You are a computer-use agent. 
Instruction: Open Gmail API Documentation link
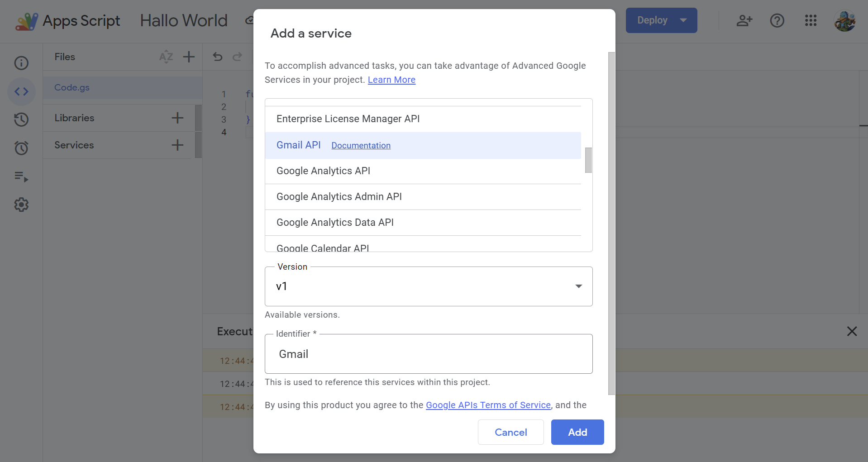(x=361, y=145)
